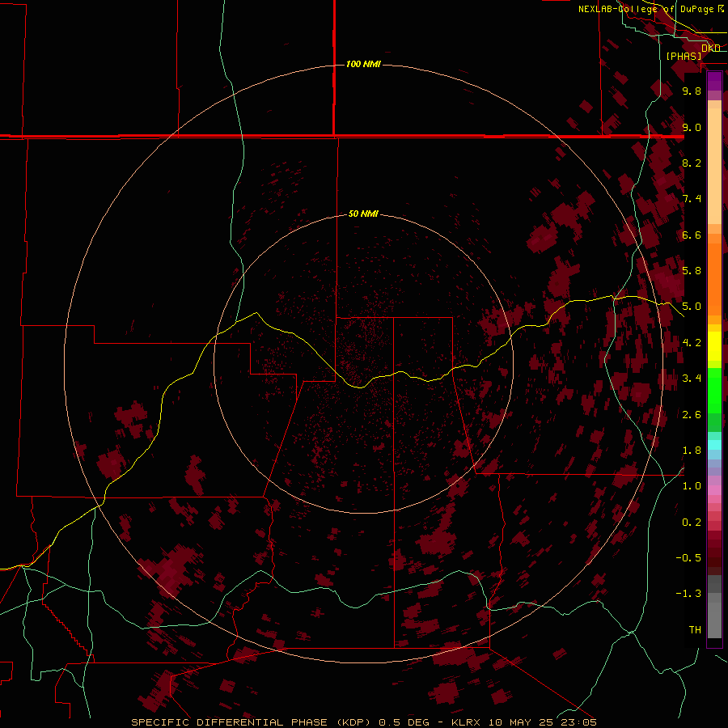Viewport: 728px width, 728px height.
Task: Click the [PHAS] units label
Action: [x=684, y=56]
